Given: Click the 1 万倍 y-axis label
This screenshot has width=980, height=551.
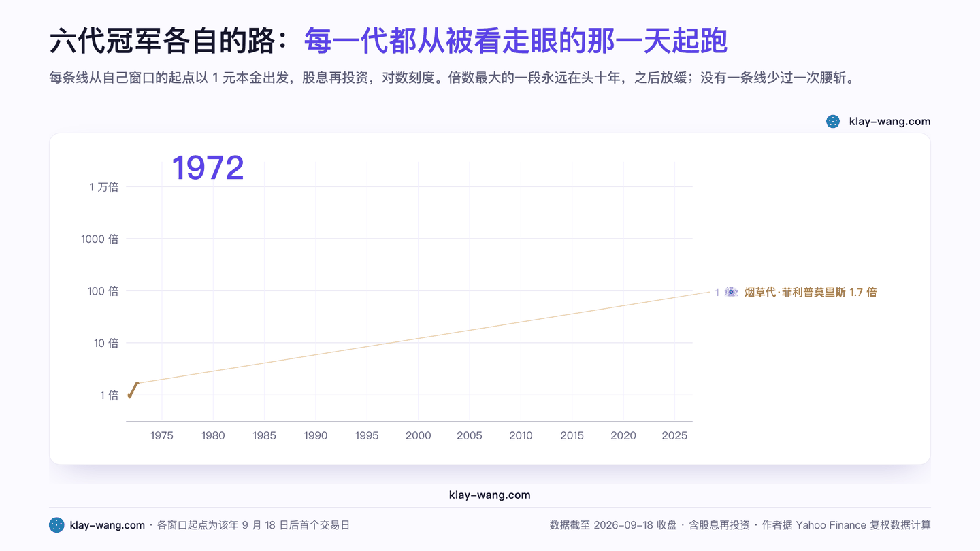Looking at the screenshot, I should pyautogui.click(x=103, y=187).
